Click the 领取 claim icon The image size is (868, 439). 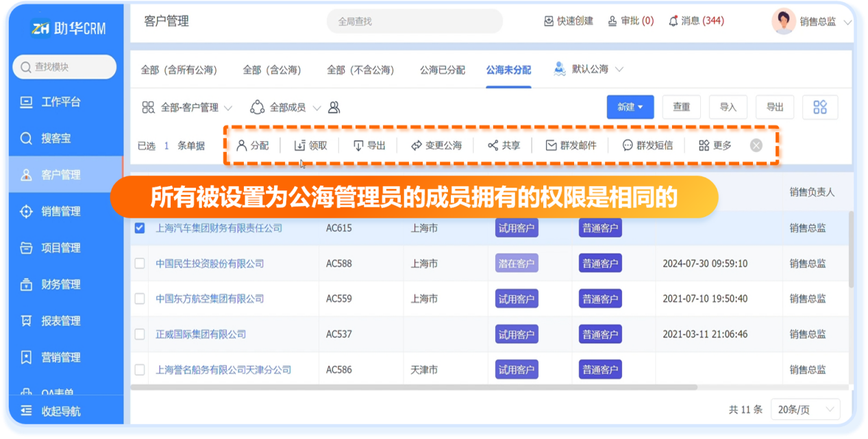click(x=299, y=145)
